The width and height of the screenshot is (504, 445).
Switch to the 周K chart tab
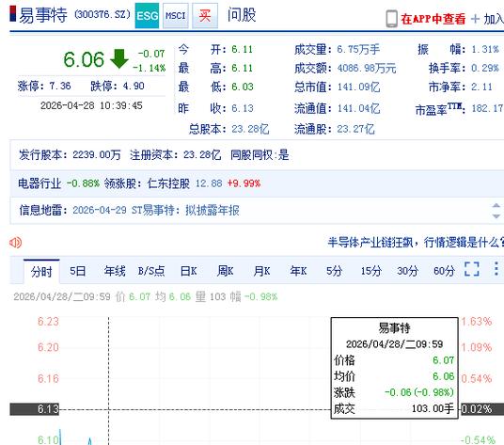coord(225,271)
